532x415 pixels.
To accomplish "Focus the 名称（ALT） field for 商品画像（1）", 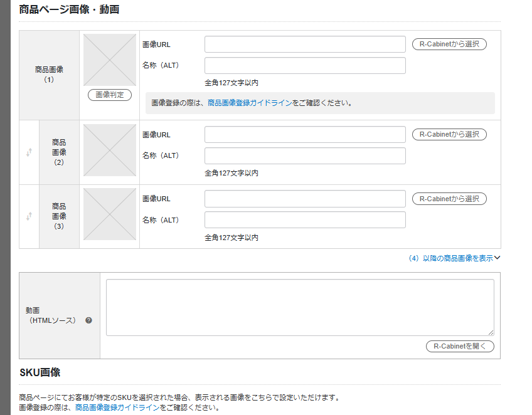I will click(x=305, y=66).
